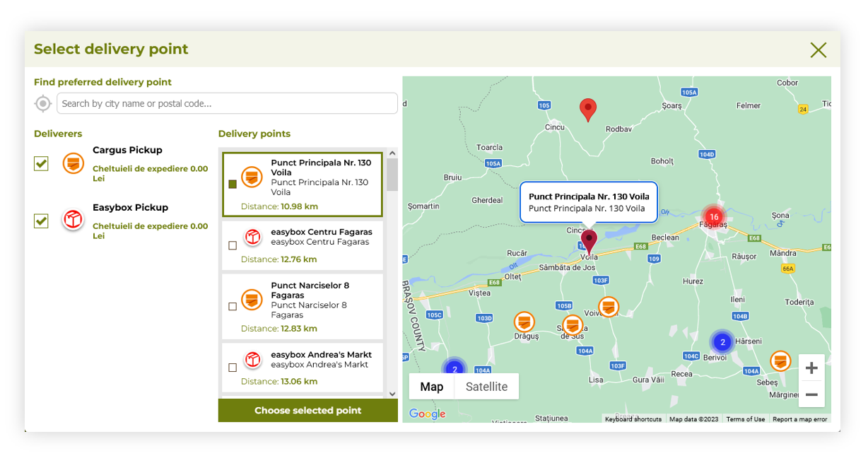
Task: Click the Distance: 13.06 km text
Action: tap(278, 382)
